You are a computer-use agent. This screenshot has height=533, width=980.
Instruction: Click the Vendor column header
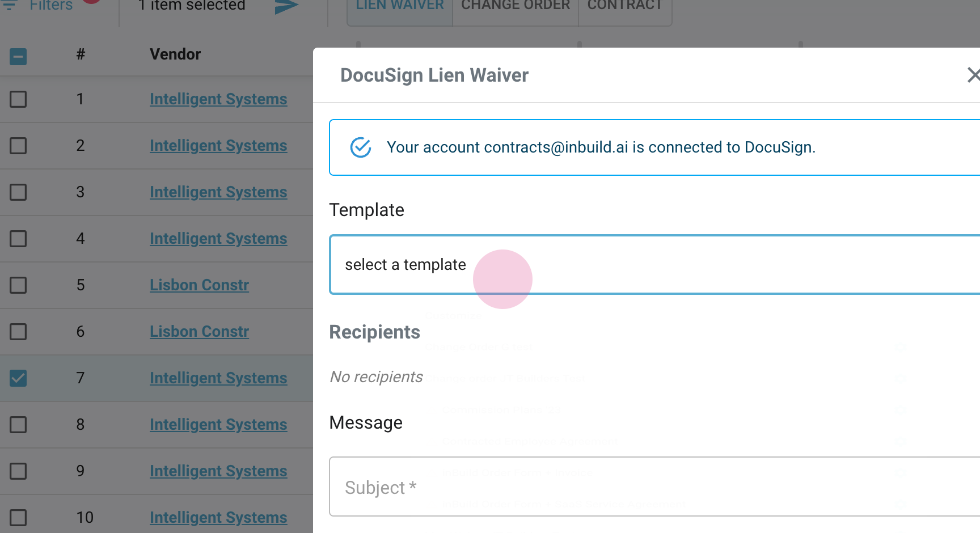(x=175, y=54)
